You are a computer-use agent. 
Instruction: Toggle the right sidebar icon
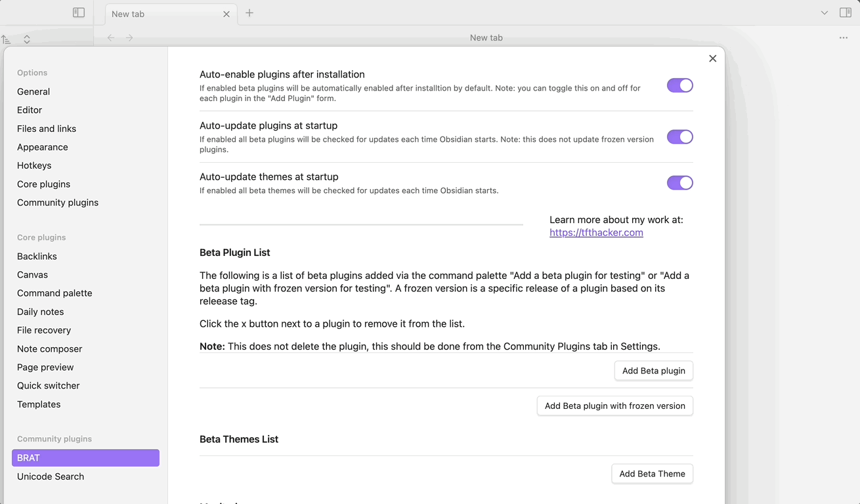(x=846, y=12)
